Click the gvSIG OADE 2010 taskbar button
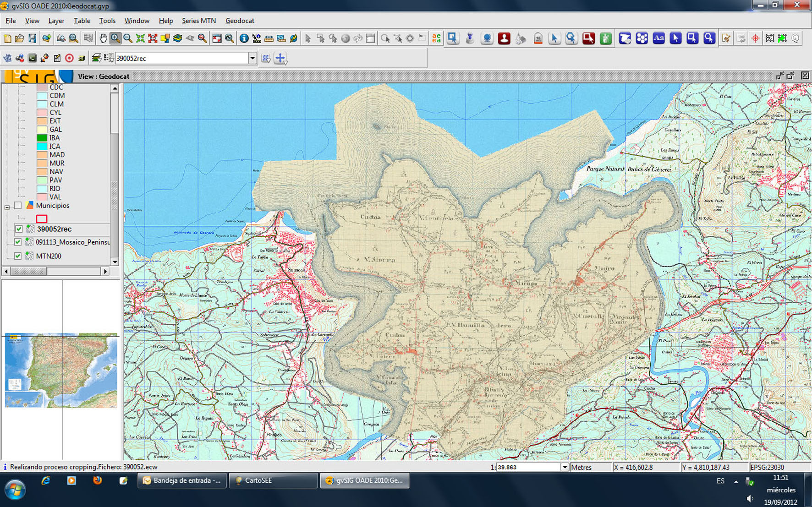Screen dimensions: 812x507 [x=365, y=480]
